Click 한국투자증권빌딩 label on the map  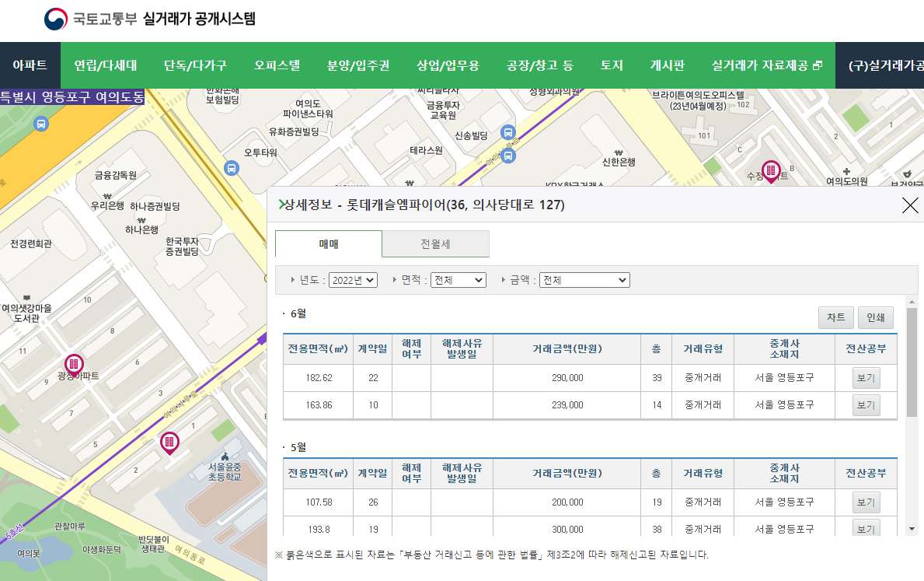coord(182,246)
